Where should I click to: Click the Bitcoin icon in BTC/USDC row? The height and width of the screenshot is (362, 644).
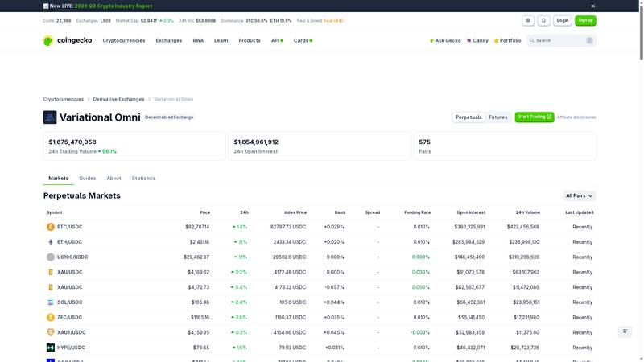pyautogui.click(x=51, y=227)
